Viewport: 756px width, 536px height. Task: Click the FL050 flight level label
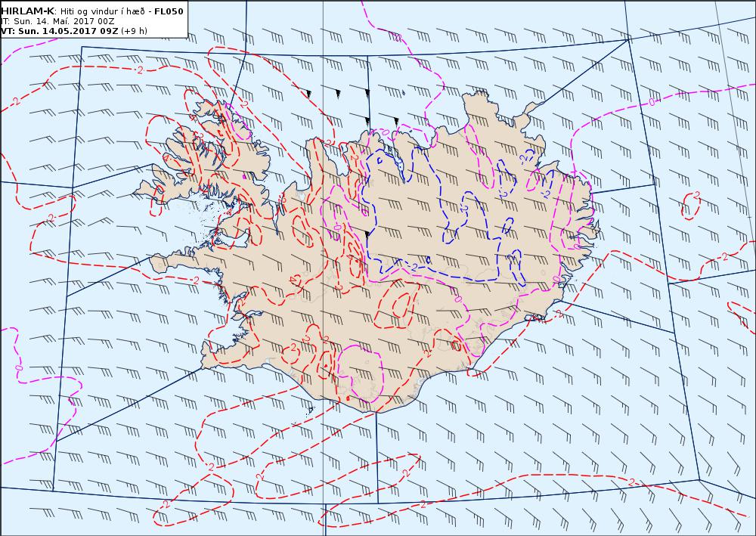point(169,11)
